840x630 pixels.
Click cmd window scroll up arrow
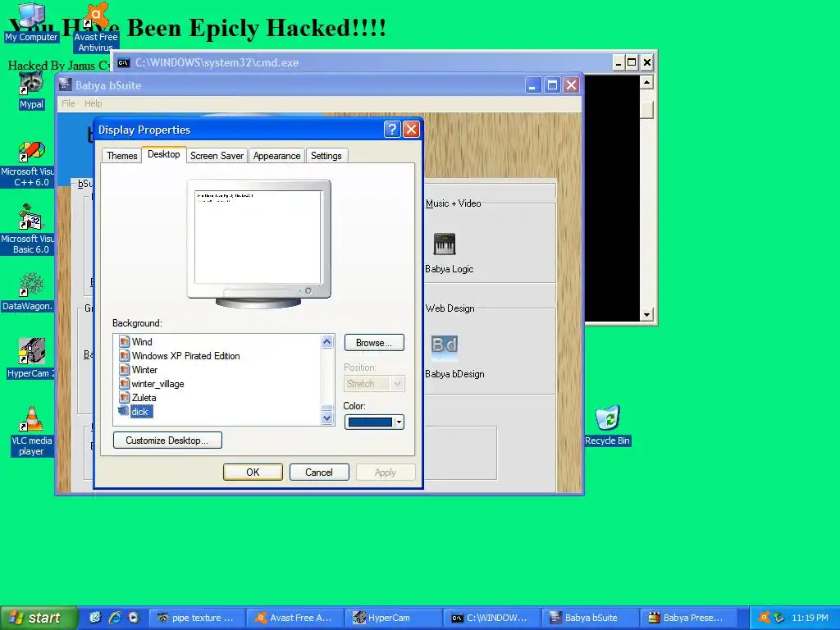pyautogui.click(x=646, y=83)
